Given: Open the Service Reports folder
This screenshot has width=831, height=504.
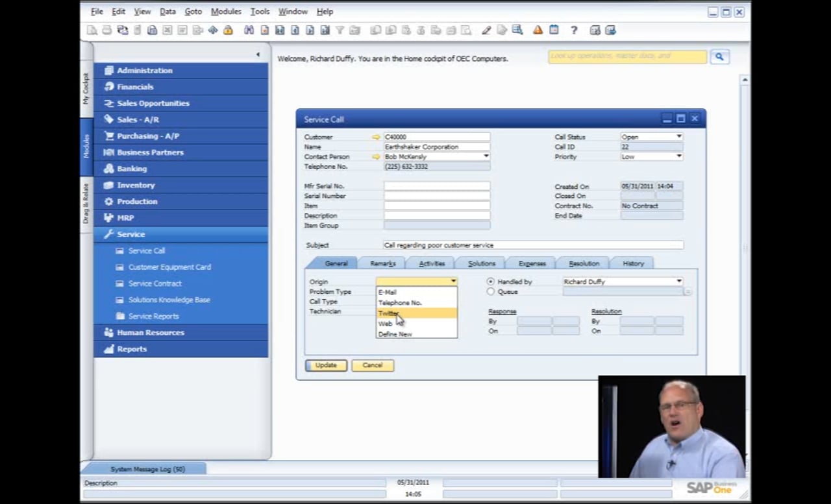Looking at the screenshot, I should 153,317.
